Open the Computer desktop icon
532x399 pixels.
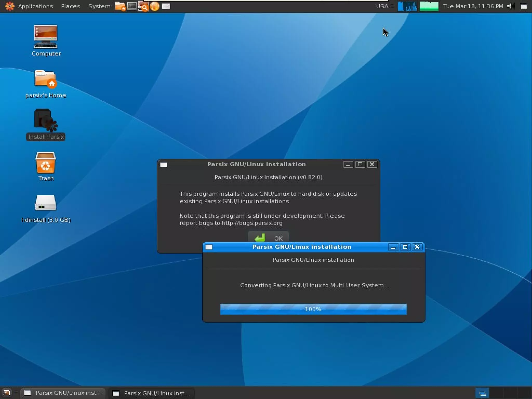tap(46, 37)
